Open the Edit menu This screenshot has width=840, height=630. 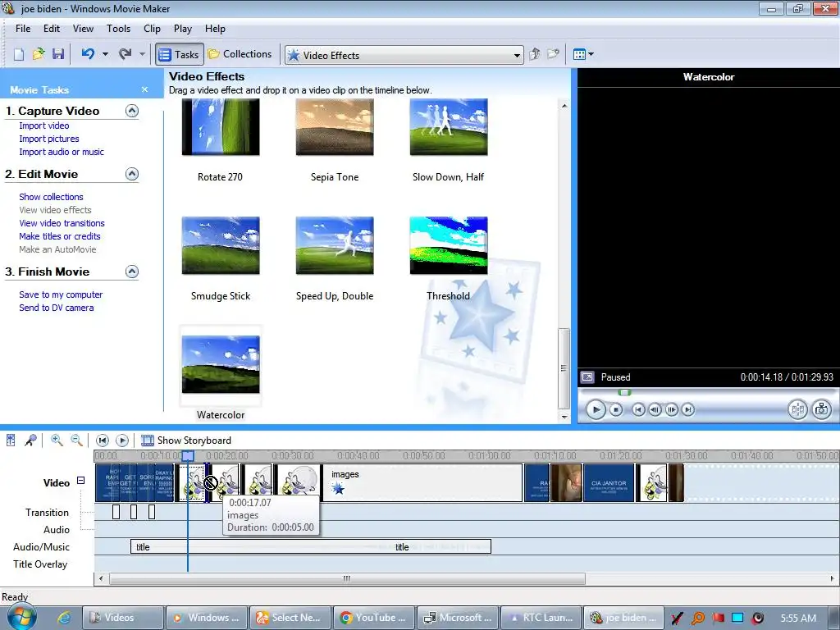point(52,29)
